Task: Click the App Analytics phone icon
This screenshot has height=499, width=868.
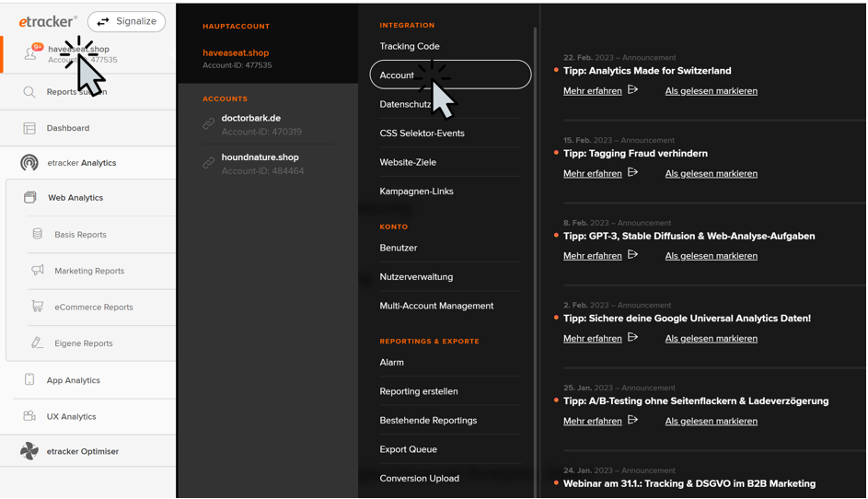Action: click(x=29, y=380)
